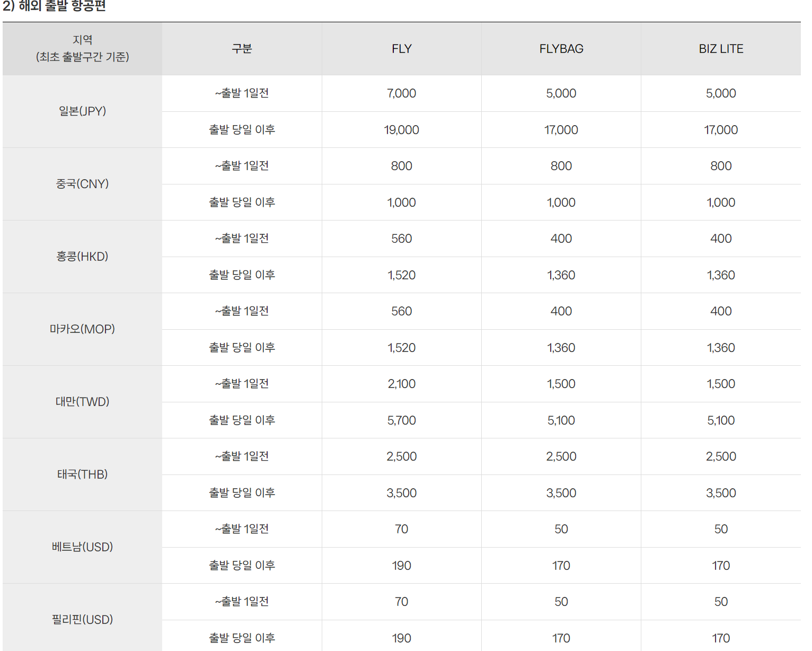Click "17,000" in Japan's BIZ LITE column

[721, 130]
